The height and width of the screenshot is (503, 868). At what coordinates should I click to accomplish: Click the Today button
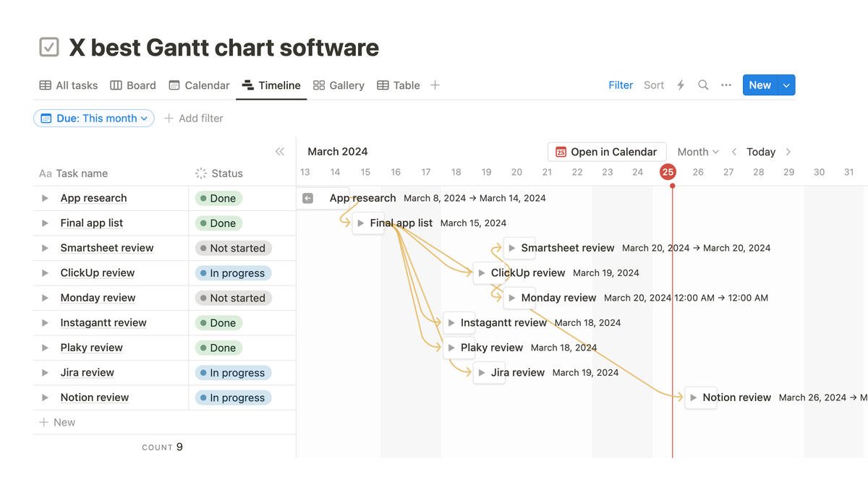click(760, 152)
